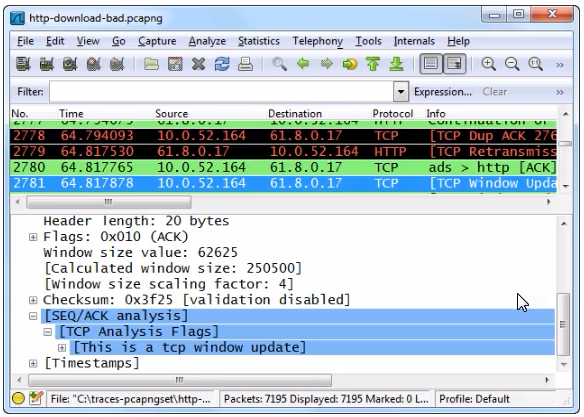Toggle auto scroll in live capture
This screenshot has height=417, width=584.
(454, 64)
